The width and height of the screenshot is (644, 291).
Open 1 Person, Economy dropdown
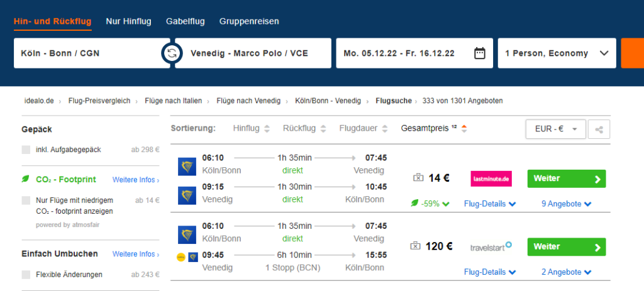coord(557,53)
